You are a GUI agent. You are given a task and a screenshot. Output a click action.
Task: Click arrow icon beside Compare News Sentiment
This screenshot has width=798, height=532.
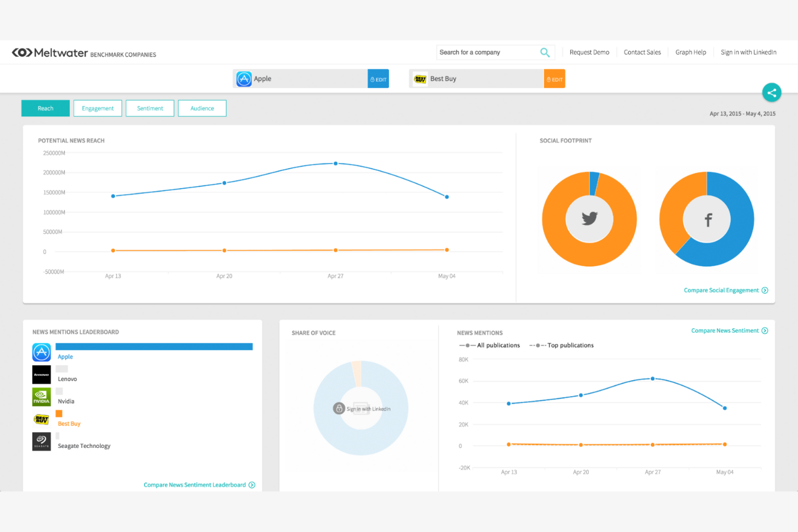(765, 330)
